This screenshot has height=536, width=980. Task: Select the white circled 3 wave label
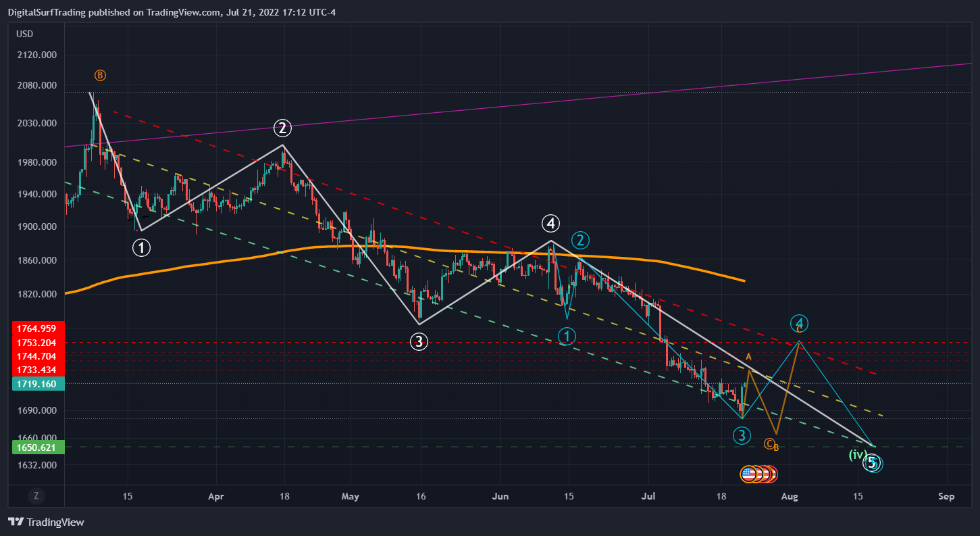tap(419, 341)
